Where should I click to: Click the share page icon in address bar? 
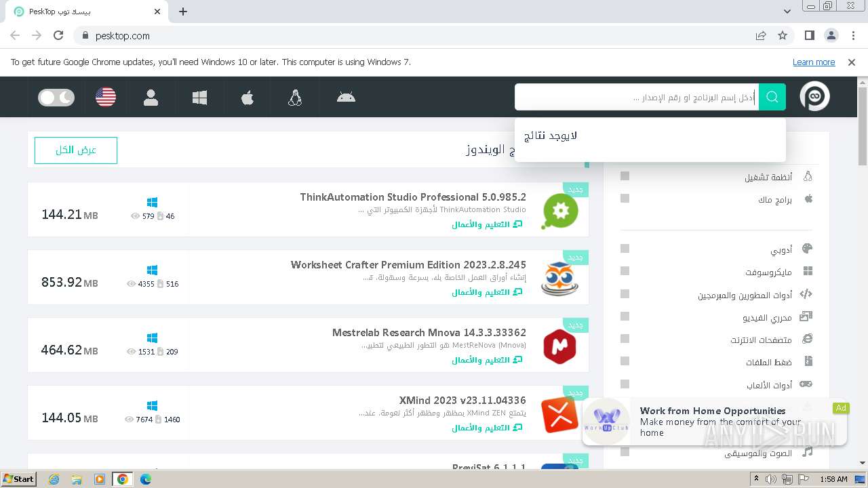tap(761, 35)
